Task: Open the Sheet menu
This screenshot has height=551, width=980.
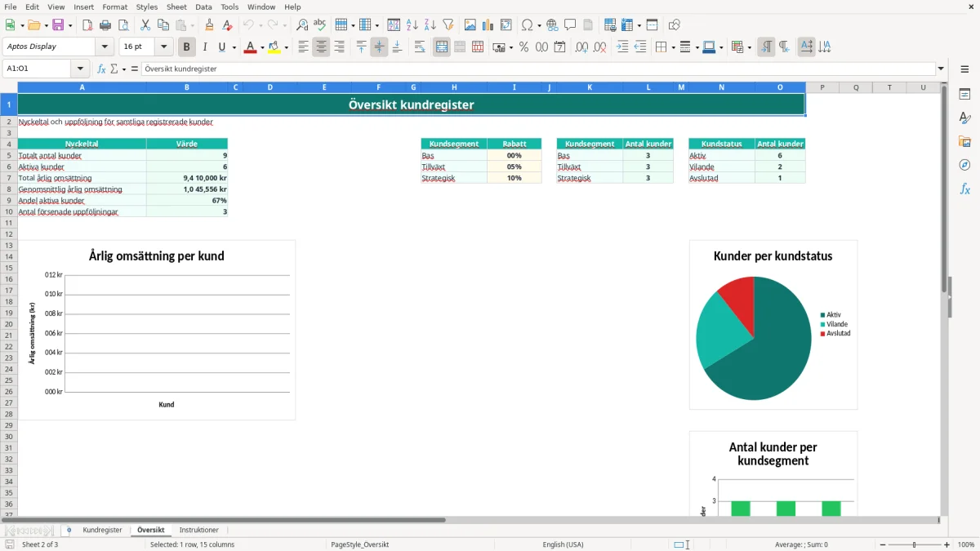Action: [176, 7]
